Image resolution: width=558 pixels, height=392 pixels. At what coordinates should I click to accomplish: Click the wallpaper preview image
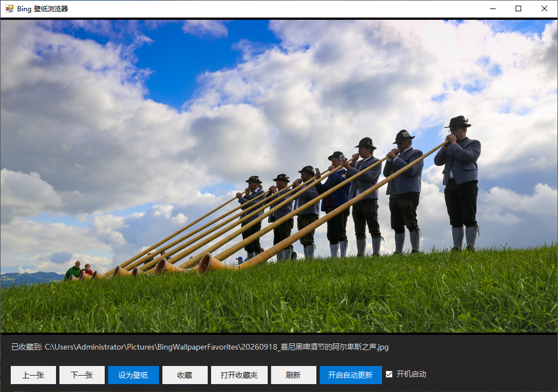279,176
